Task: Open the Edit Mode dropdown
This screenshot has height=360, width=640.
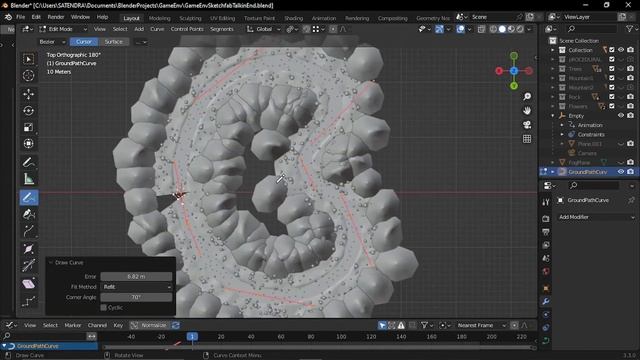Action: tap(63, 29)
